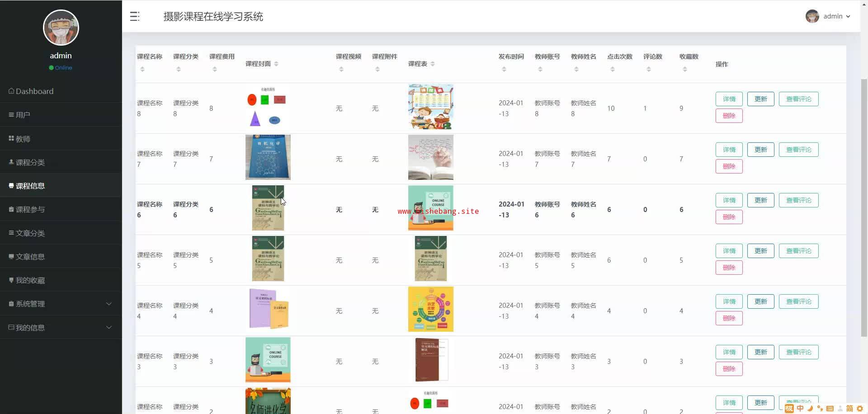Click 查看评论 for 课程名称4
This screenshot has width=868, height=414.
click(798, 301)
